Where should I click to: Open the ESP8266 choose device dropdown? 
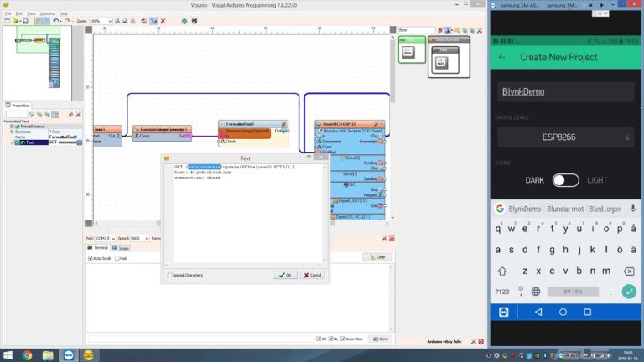(565, 137)
